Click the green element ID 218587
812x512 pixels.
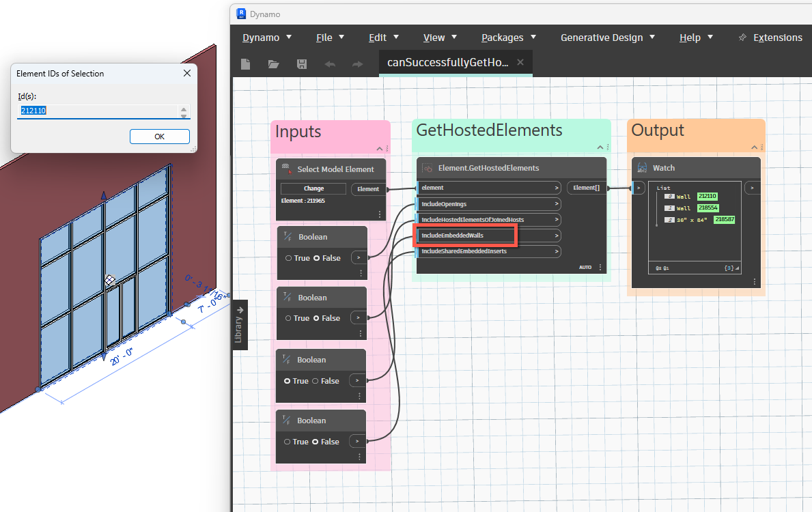pyautogui.click(x=725, y=220)
